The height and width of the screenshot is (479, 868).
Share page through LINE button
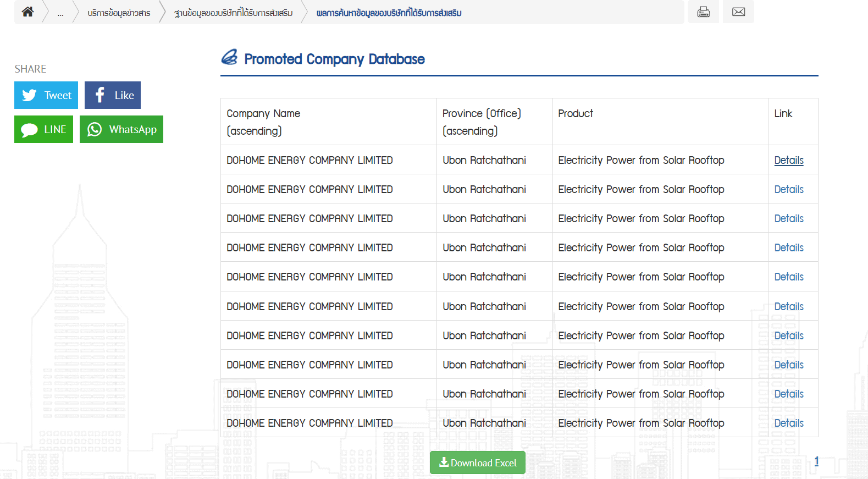(43, 129)
